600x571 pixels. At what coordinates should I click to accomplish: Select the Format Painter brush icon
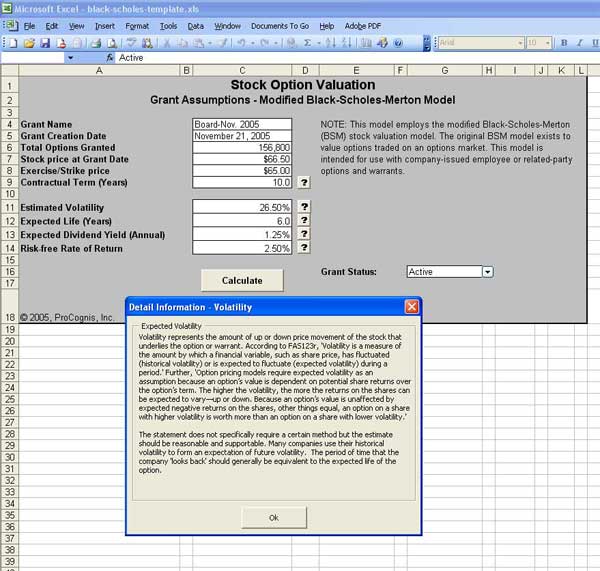click(222, 43)
